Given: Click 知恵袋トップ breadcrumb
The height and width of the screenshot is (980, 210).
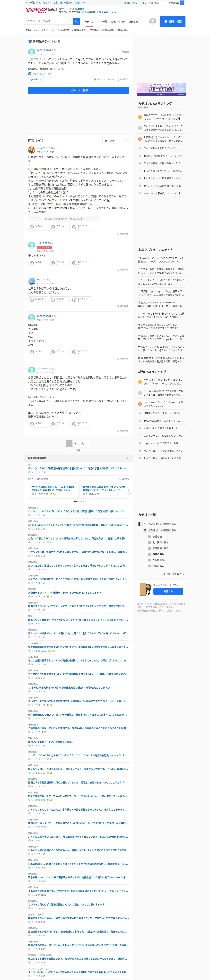Looking at the screenshot, I should click(31, 30).
